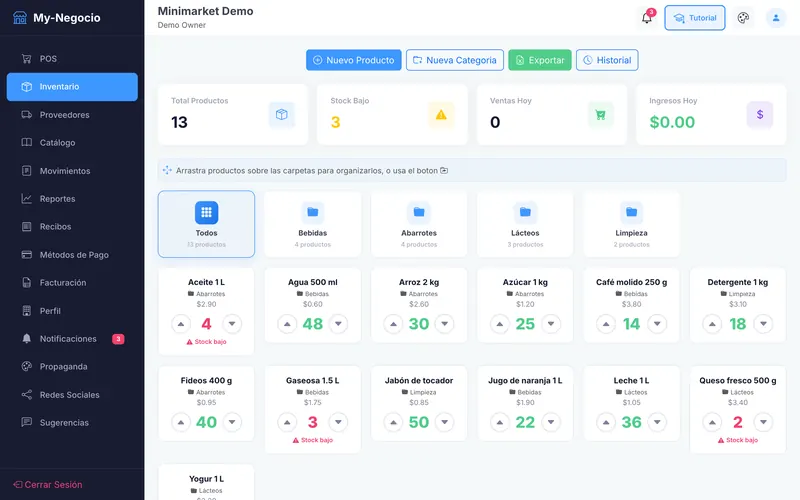Open the notifications bell in header

(x=646, y=18)
